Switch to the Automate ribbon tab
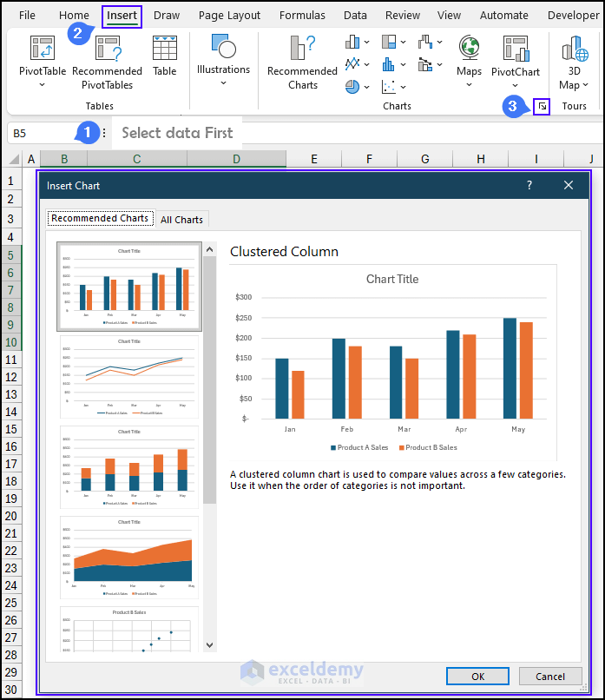 point(503,15)
